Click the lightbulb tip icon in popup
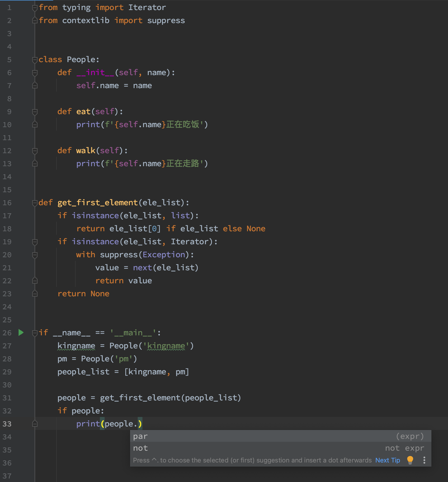 click(410, 460)
